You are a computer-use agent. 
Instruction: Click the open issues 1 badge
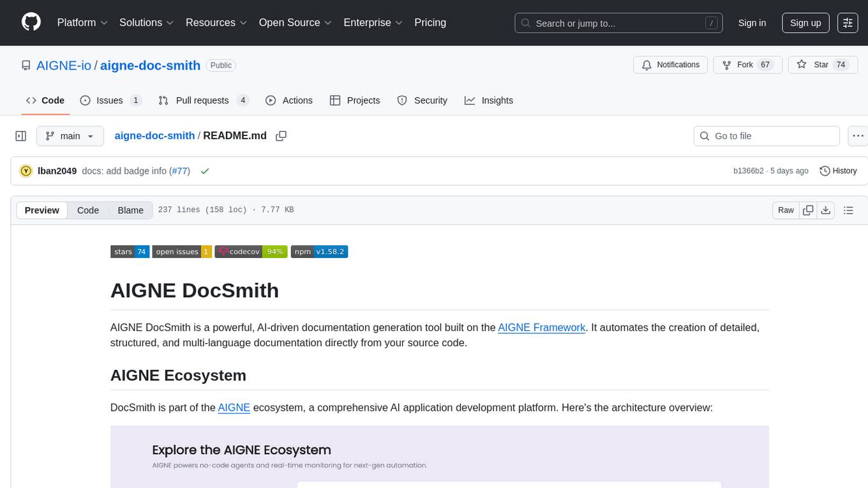pos(182,252)
